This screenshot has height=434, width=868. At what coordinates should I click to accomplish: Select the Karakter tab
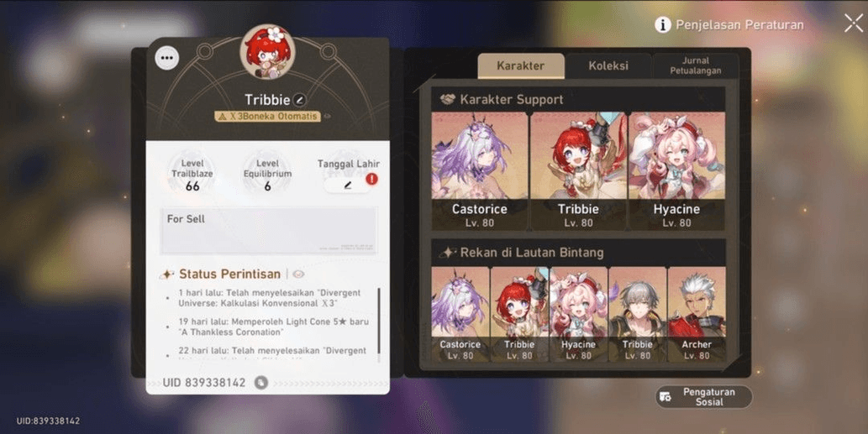click(x=520, y=65)
